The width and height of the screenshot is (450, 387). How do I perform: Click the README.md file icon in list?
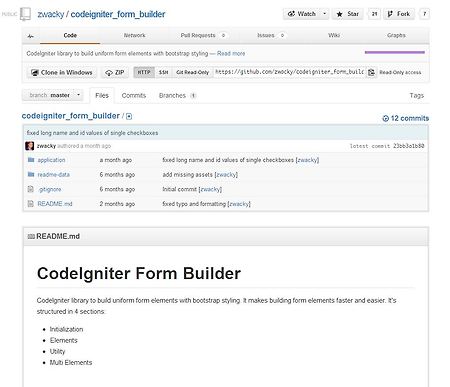(31, 203)
